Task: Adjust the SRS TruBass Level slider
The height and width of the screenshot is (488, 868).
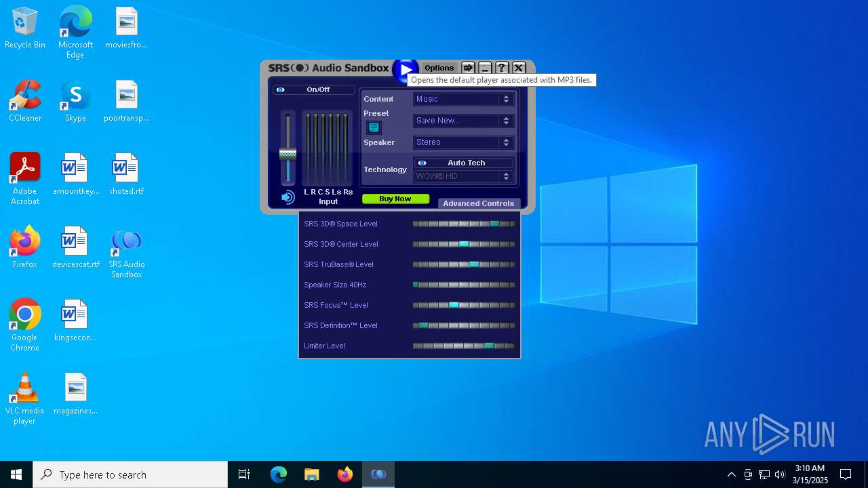Action: (x=464, y=264)
